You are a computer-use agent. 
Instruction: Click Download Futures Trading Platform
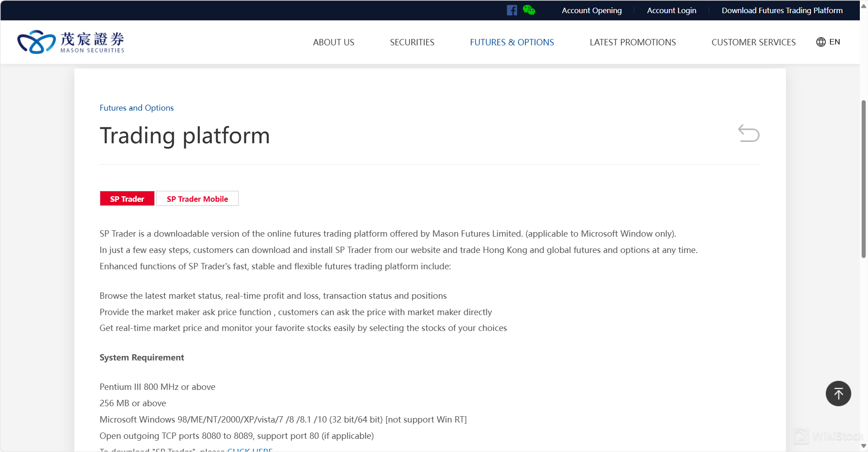(x=782, y=10)
